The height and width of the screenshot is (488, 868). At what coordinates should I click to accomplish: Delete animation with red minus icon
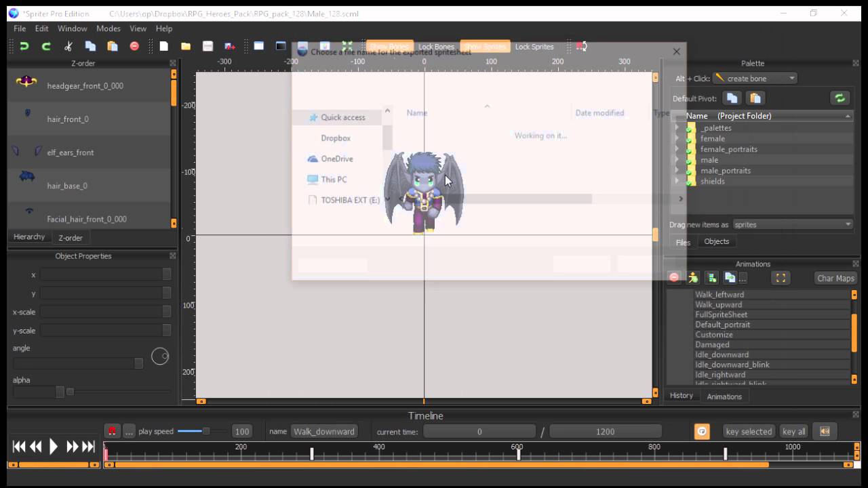click(674, 277)
